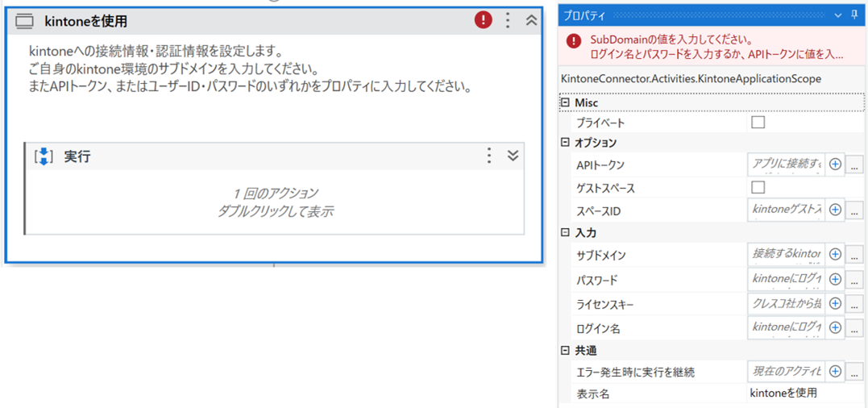This screenshot has height=408, width=868.
Task: Click the エラー発生時に実行を継続 input field
Action: coord(786,371)
